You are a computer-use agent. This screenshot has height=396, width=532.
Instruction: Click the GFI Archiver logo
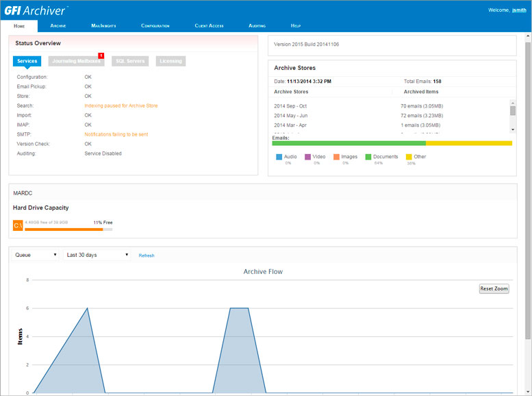point(36,10)
